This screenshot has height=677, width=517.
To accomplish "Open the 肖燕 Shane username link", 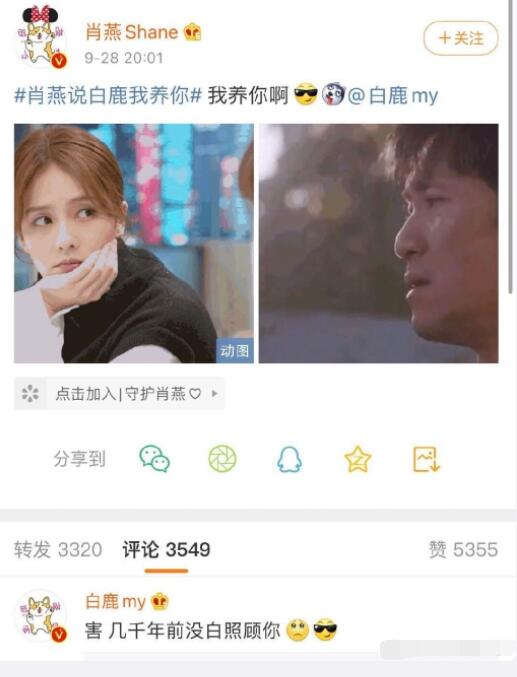I will click(131, 32).
